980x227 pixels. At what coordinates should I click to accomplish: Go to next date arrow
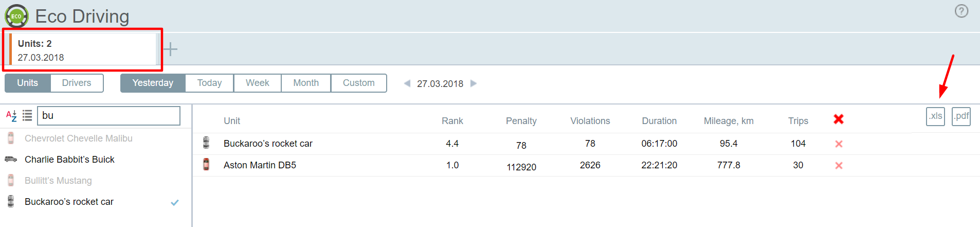coord(474,83)
